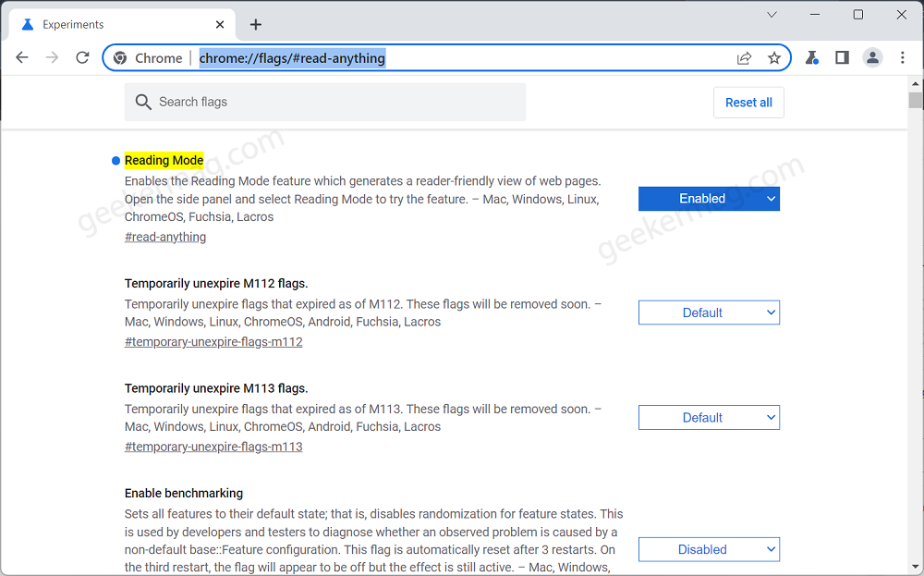The height and width of the screenshot is (576, 924).
Task: Follow the #temporary-unexpire-flags-m112 link
Action: [213, 342]
